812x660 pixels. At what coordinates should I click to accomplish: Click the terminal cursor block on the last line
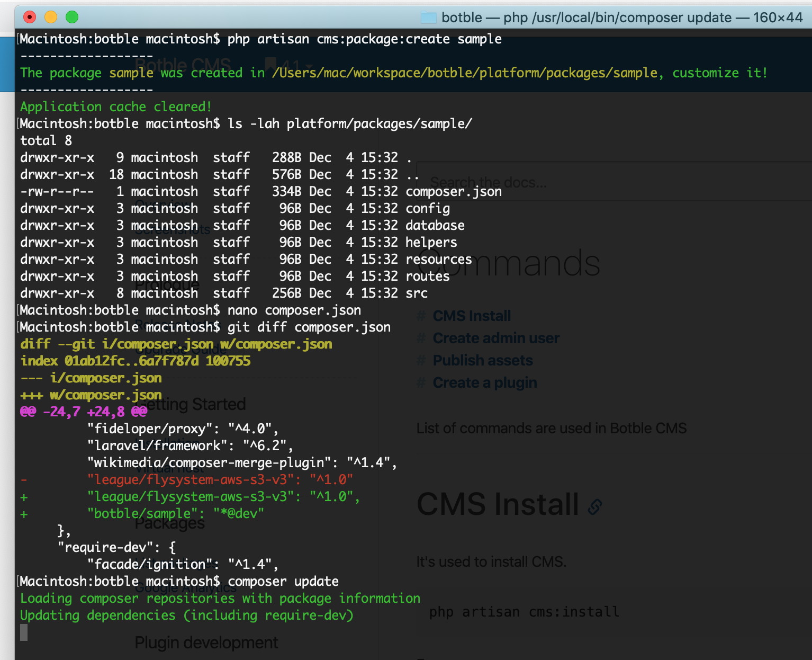click(24, 632)
